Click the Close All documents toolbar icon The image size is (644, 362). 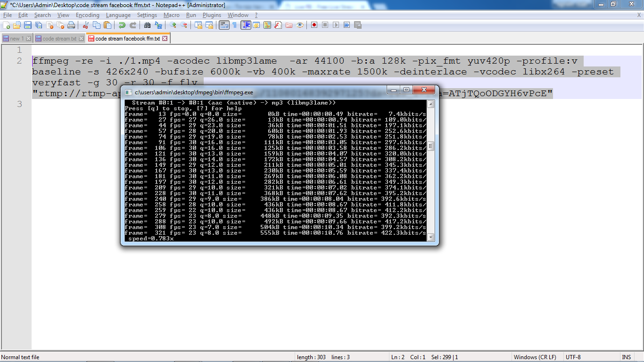tap(60, 25)
